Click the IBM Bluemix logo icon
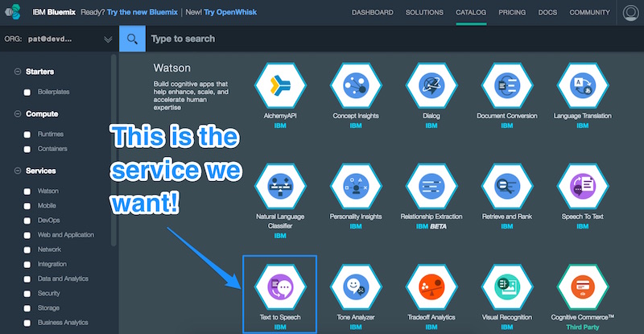Viewport: 644px width, 334px height. click(13, 12)
